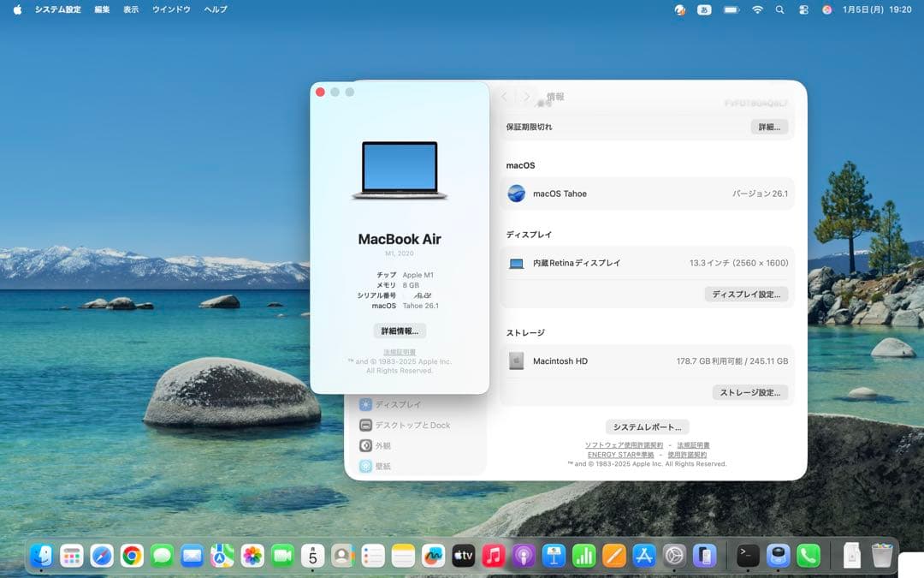Launch Maps from the Dock

click(222, 556)
